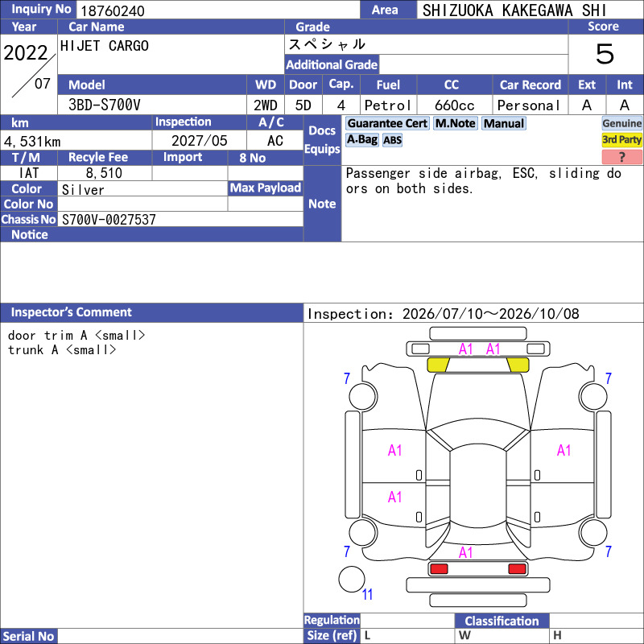Click the Serial No field
The image size is (644, 644).
coord(180,636)
